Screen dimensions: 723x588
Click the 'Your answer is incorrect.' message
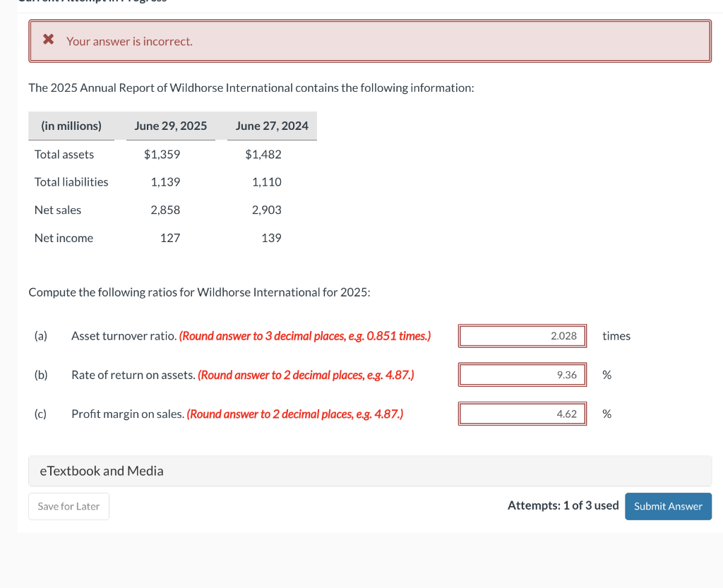coord(130,42)
